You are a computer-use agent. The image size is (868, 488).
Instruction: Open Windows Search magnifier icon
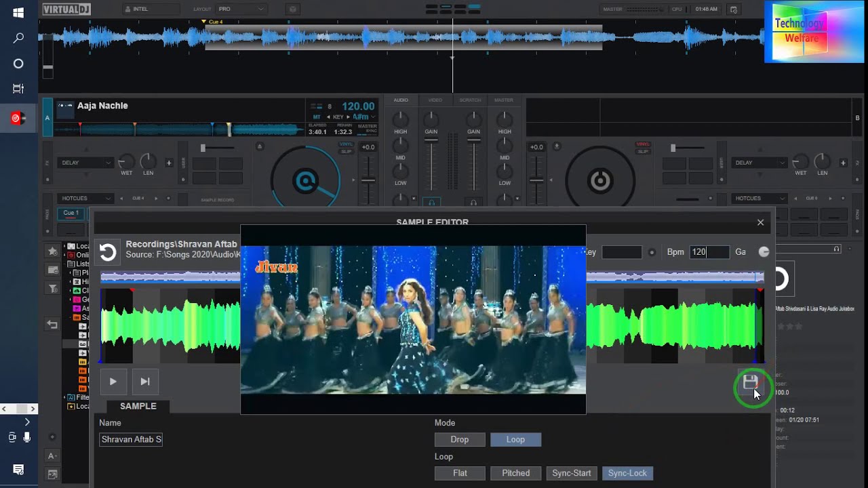coord(18,38)
